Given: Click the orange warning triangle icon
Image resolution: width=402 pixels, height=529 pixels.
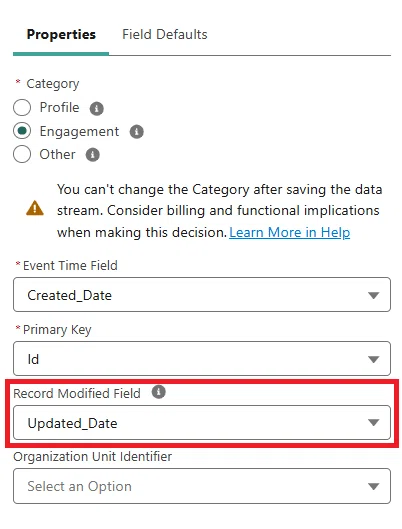Looking at the screenshot, I should pyautogui.click(x=35, y=208).
